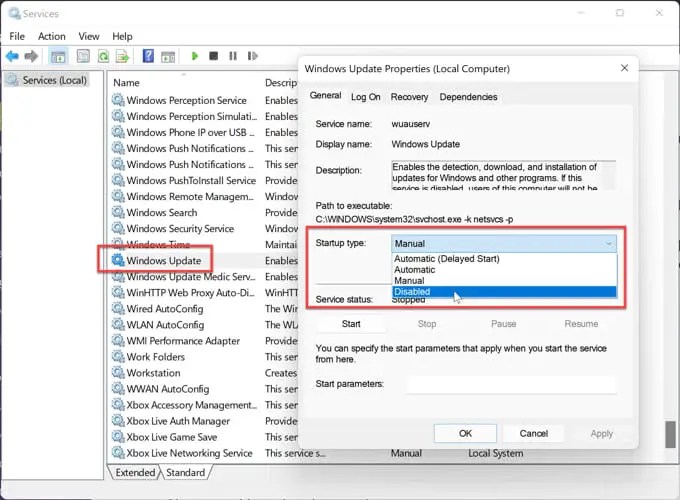The height and width of the screenshot is (500, 680).
Task: Click the grayed Pause button in dialog
Action: pyautogui.click(x=503, y=324)
